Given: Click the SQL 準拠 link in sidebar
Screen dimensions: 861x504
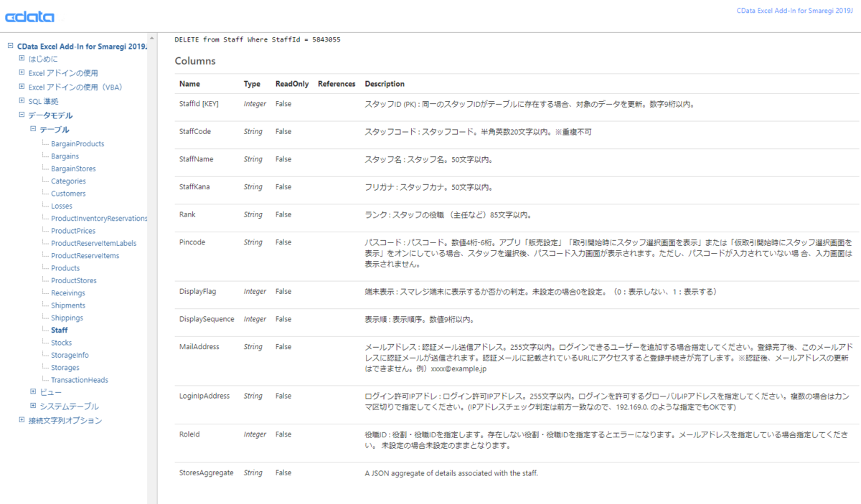Looking at the screenshot, I should [44, 101].
